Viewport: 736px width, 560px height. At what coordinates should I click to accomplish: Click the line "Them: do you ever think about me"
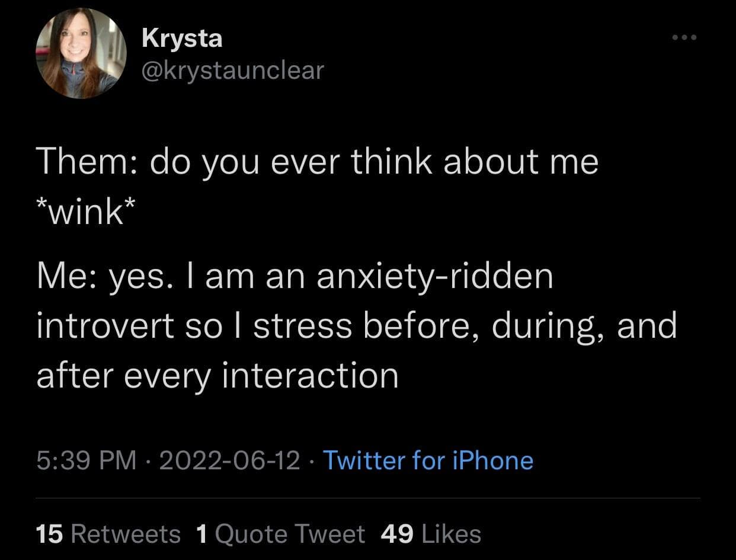click(317, 162)
